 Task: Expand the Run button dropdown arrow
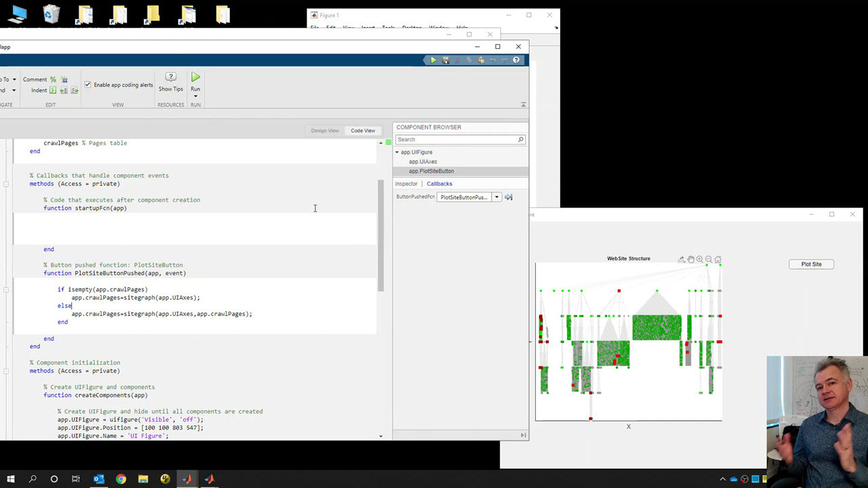(x=195, y=96)
